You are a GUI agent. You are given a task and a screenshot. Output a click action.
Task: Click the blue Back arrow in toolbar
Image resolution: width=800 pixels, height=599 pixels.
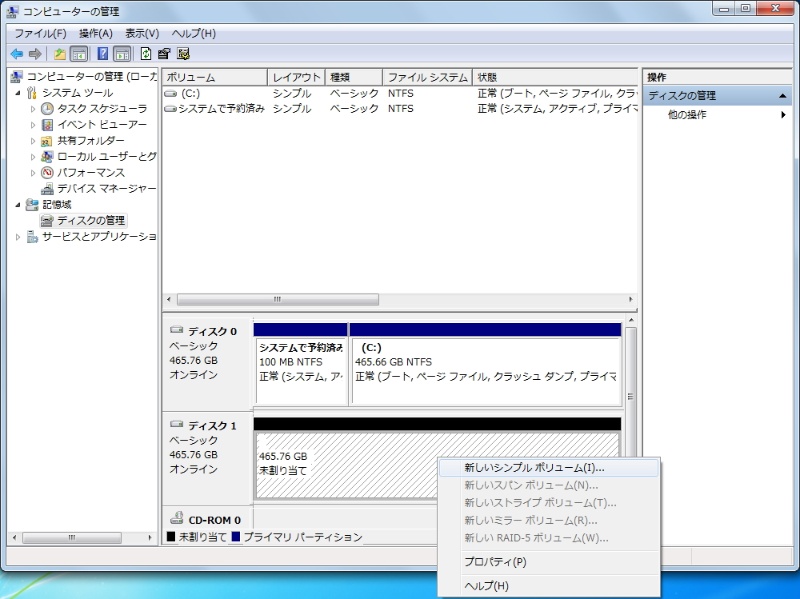point(16,54)
